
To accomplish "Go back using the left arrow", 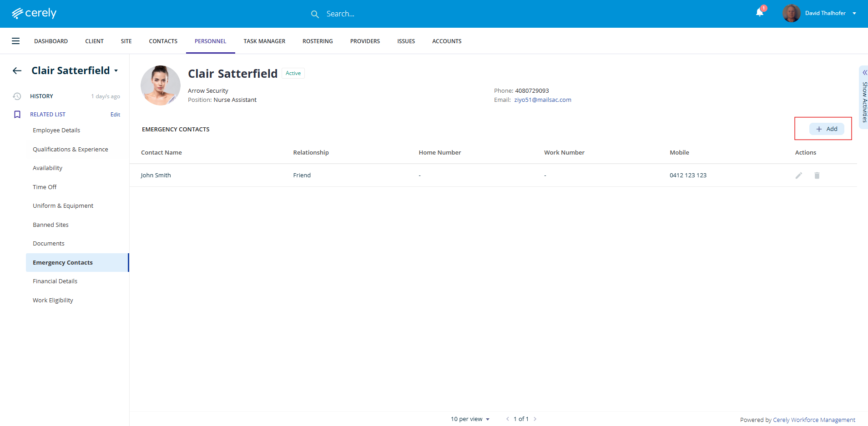I will click(17, 70).
